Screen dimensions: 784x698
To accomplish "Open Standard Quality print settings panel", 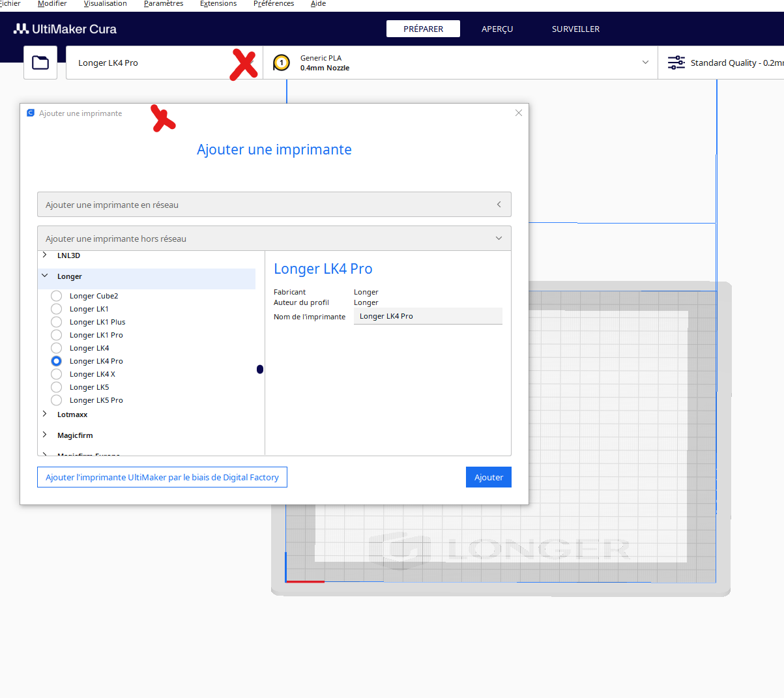I will coord(721,63).
